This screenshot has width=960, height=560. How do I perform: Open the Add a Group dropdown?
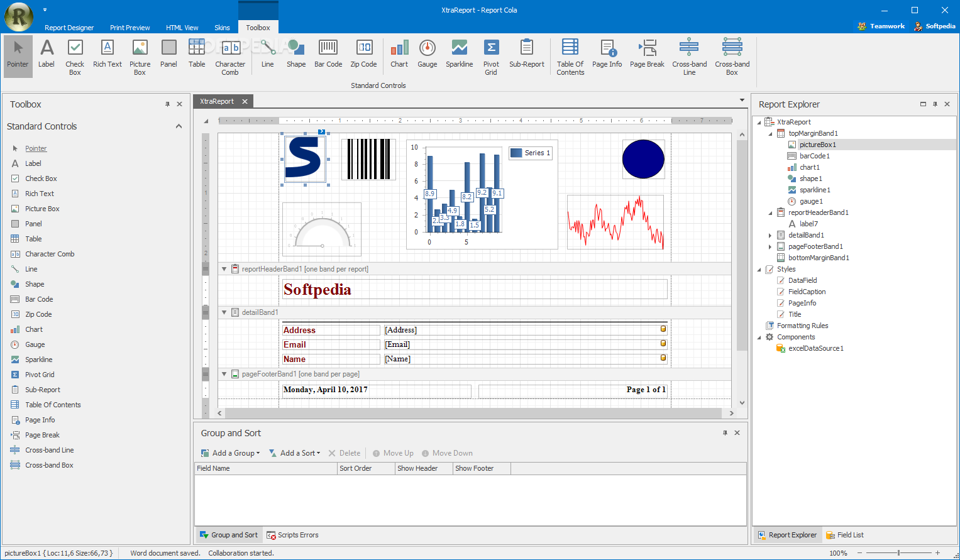(x=230, y=453)
